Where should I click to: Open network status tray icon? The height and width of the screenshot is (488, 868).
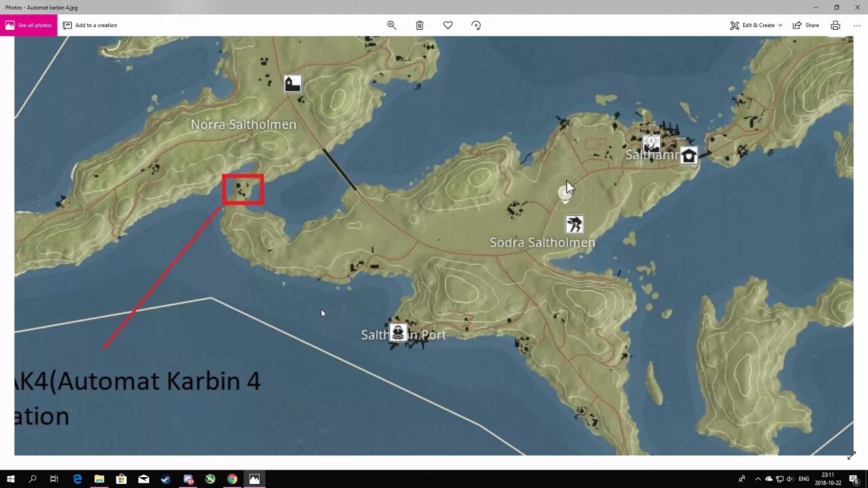click(x=780, y=479)
